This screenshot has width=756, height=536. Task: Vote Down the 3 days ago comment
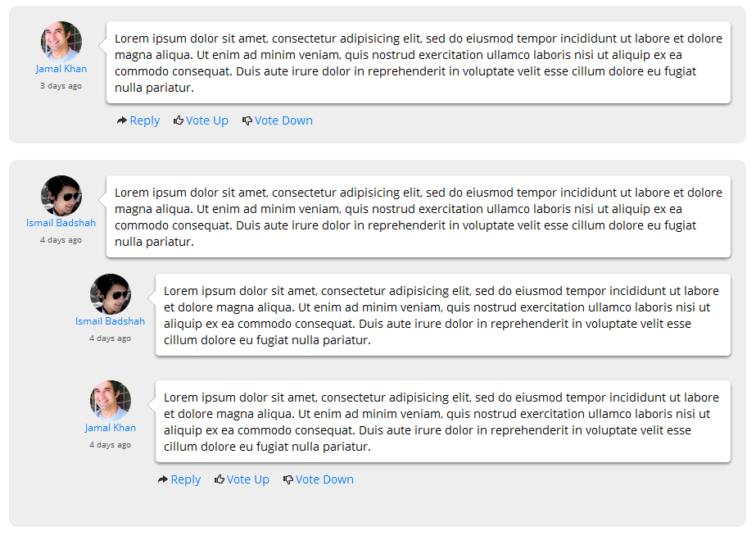(x=283, y=120)
